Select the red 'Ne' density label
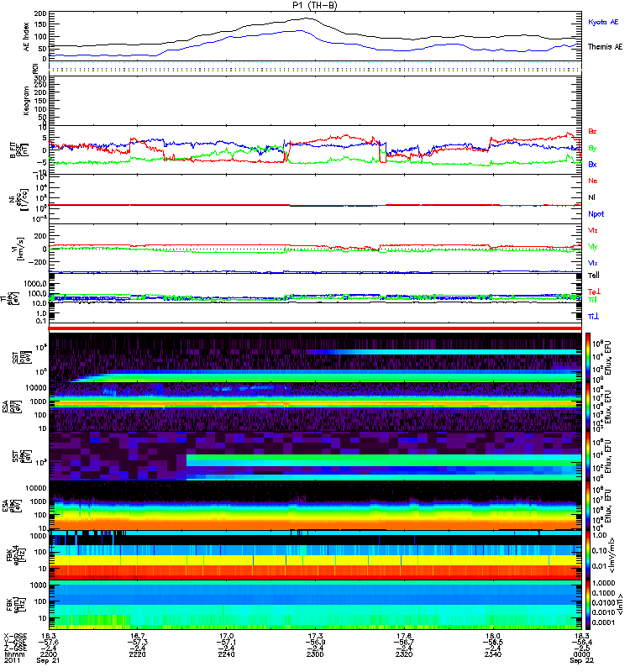630x672 pixels. pyautogui.click(x=593, y=181)
